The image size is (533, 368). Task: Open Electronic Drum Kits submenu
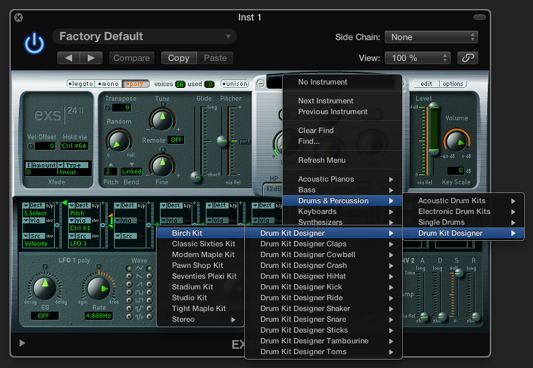coord(464,212)
